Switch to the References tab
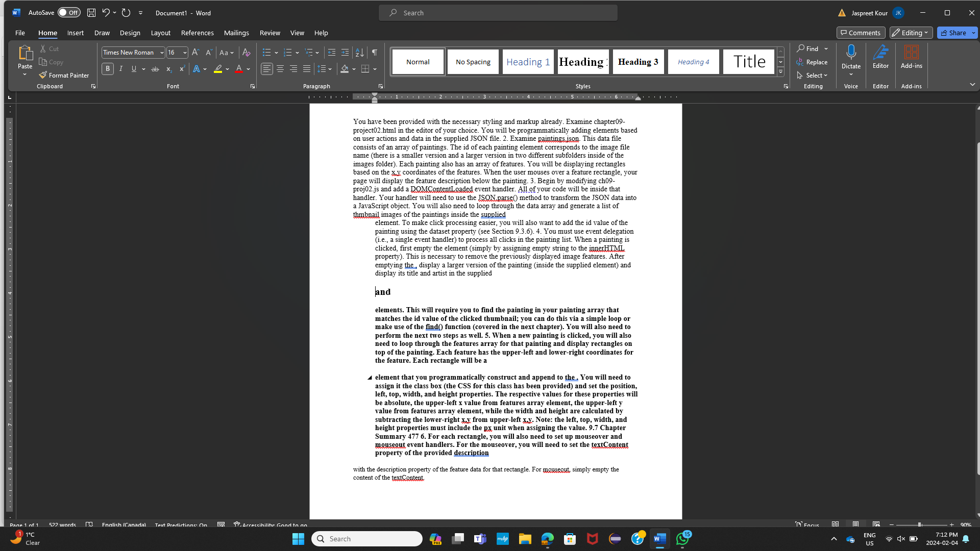The image size is (980, 551). (x=197, y=32)
